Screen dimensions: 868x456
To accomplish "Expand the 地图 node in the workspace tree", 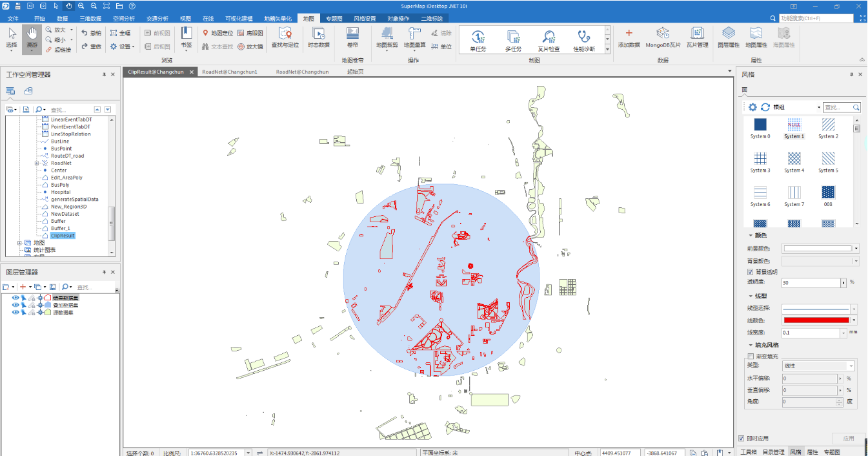I will (x=20, y=243).
